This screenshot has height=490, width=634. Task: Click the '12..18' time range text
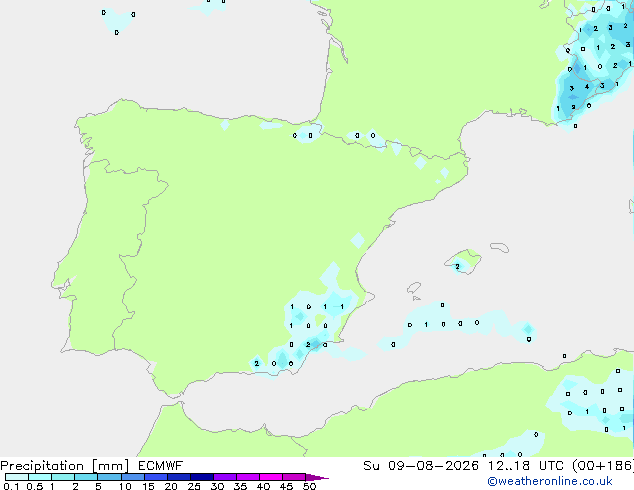tap(508, 466)
